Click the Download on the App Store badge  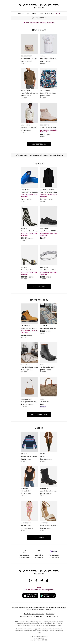click(x=30, y=595)
